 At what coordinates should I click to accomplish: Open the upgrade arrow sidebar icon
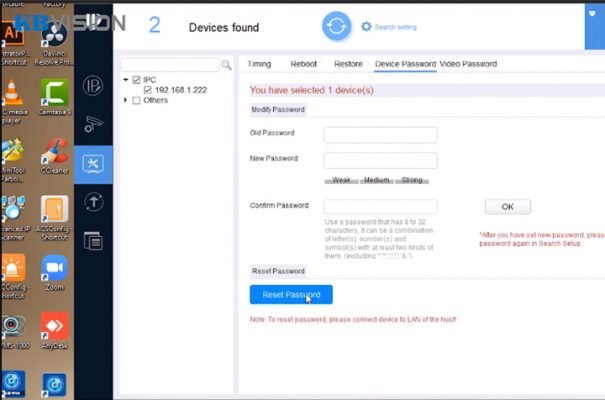coord(93,202)
